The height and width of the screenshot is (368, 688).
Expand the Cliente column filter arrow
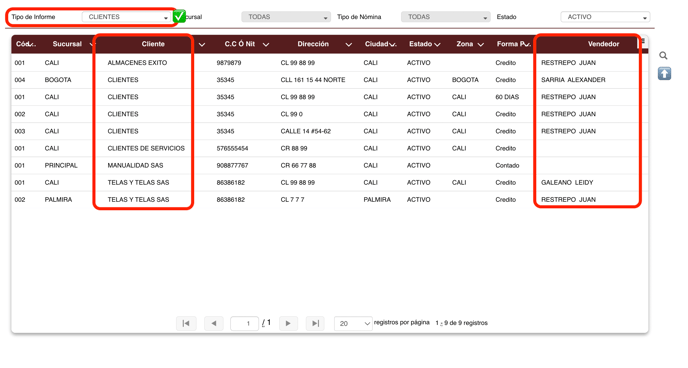(202, 44)
